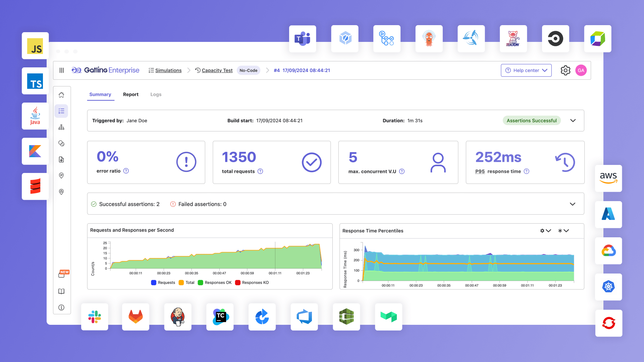Click the Argo octopus logo tile

pos(429,39)
